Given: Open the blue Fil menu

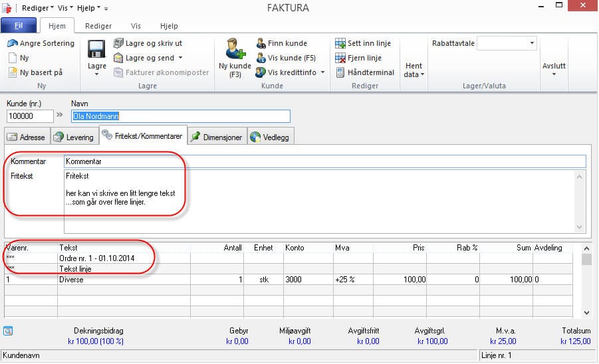Looking at the screenshot, I should coord(19,26).
